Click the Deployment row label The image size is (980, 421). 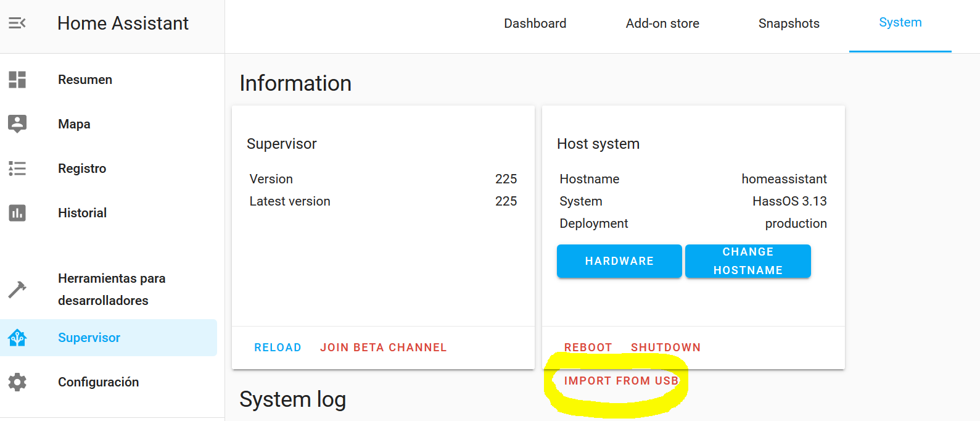(593, 223)
